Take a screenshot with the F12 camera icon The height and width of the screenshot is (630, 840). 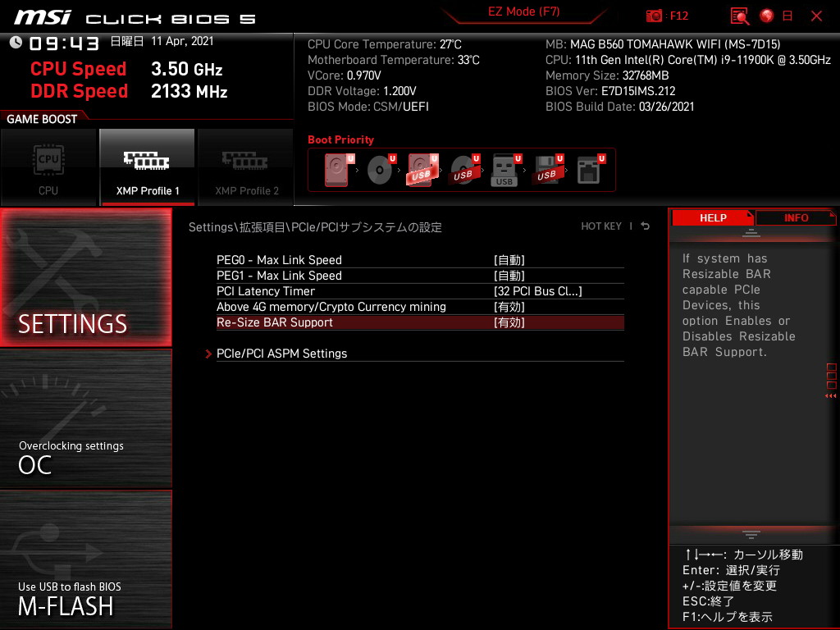point(654,16)
